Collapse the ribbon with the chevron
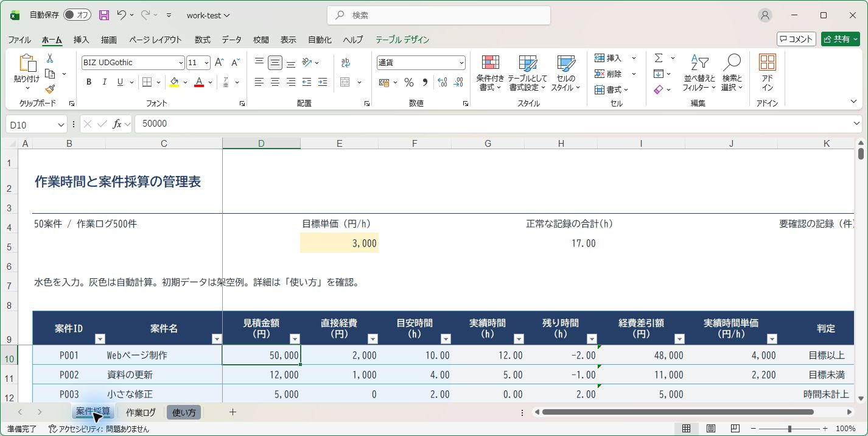This screenshot has width=868, height=436. click(853, 101)
